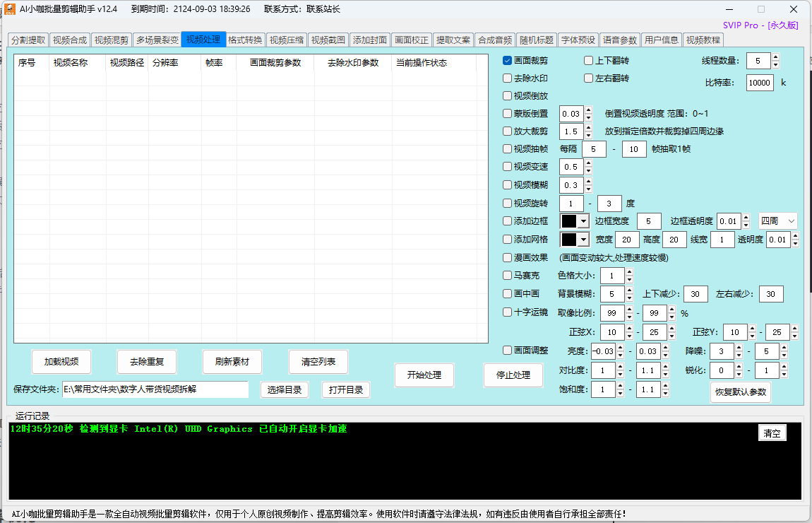Check the 添加网格 option
The image size is (812, 523).
pyautogui.click(x=508, y=239)
